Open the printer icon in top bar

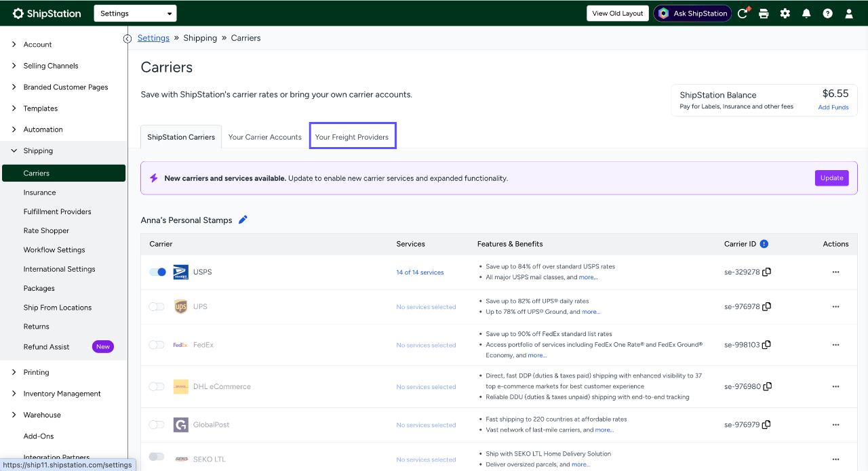pyautogui.click(x=764, y=14)
